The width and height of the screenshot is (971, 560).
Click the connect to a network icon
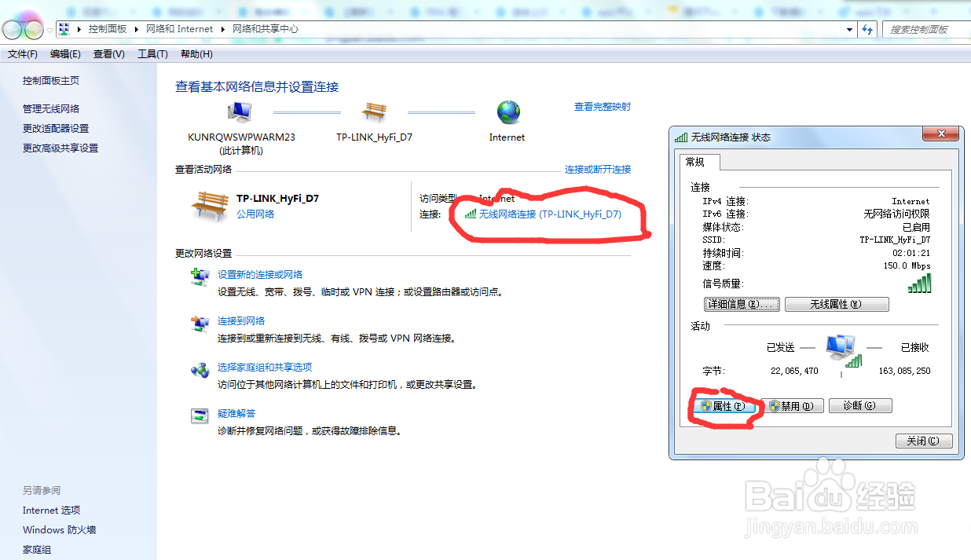200,324
